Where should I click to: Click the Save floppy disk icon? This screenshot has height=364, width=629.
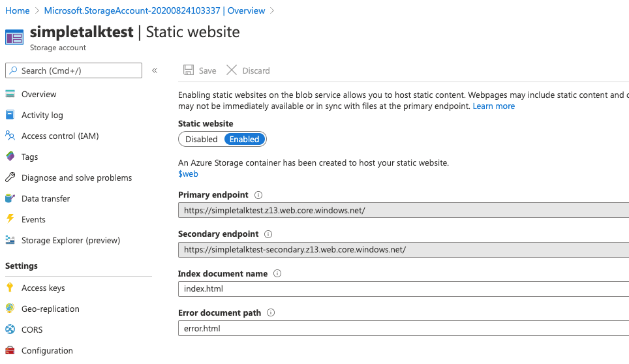click(x=189, y=70)
